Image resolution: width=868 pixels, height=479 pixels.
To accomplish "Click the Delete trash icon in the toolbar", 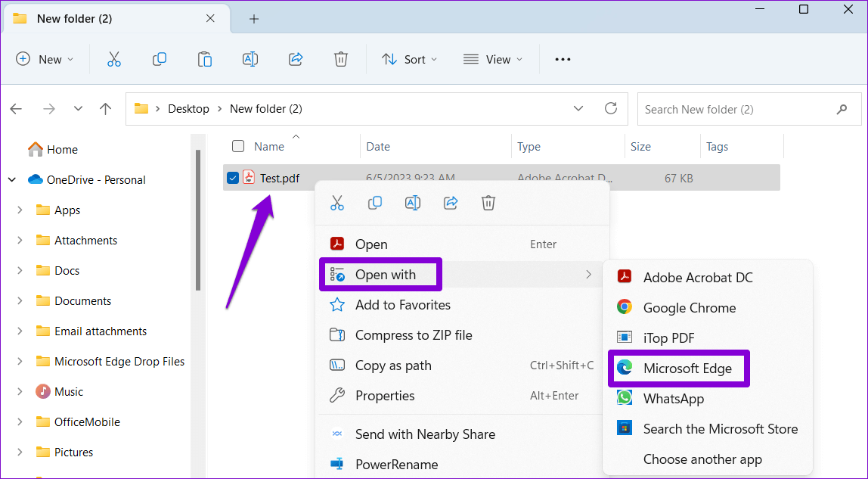I will [341, 59].
